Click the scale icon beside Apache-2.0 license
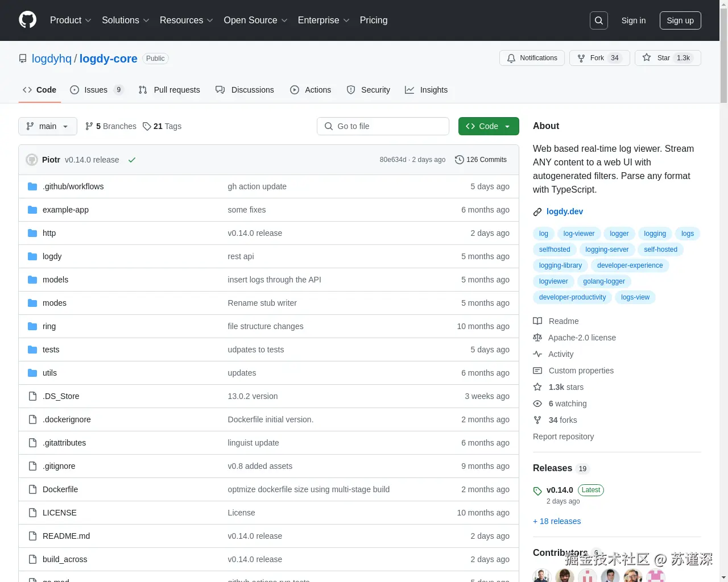The width and height of the screenshot is (728, 582). pos(537,338)
